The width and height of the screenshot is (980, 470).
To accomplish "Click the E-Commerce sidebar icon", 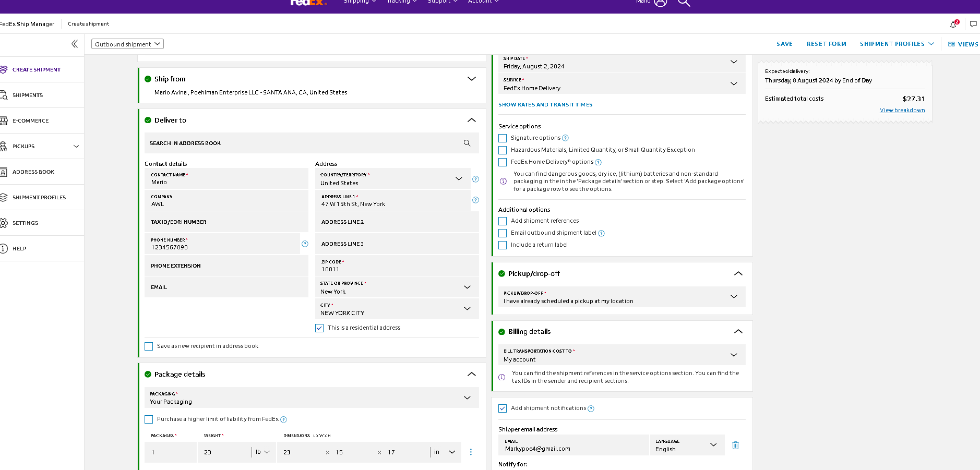I will click(x=3, y=120).
